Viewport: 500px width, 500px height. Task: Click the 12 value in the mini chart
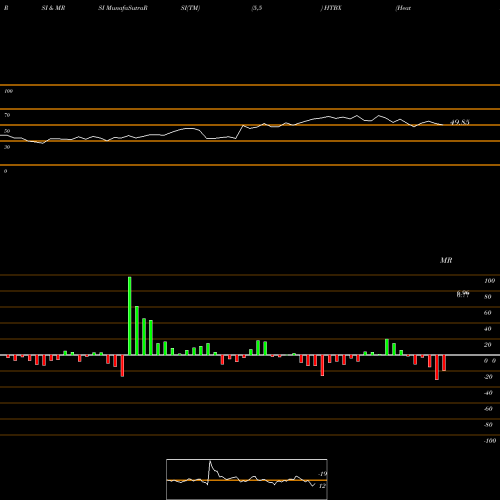point(322,486)
